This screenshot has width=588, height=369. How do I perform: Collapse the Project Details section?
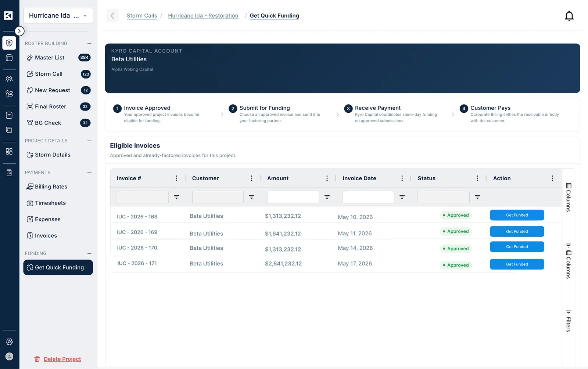[x=89, y=141]
